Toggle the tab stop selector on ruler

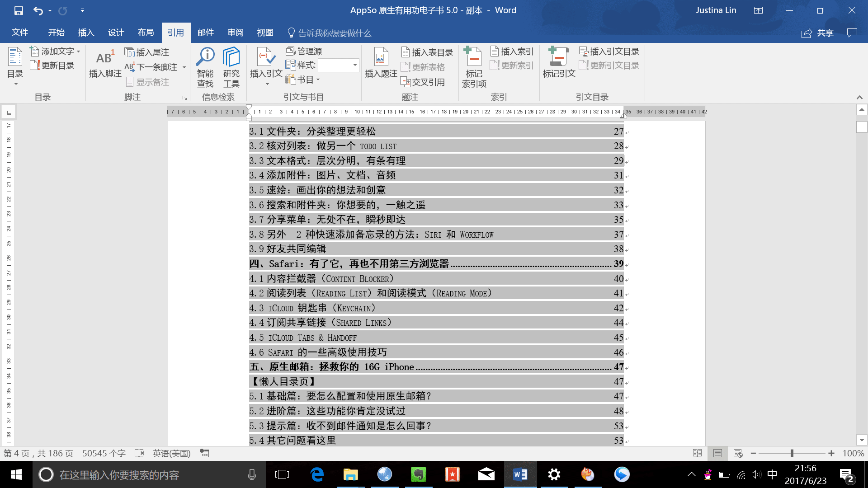pyautogui.click(x=9, y=112)
